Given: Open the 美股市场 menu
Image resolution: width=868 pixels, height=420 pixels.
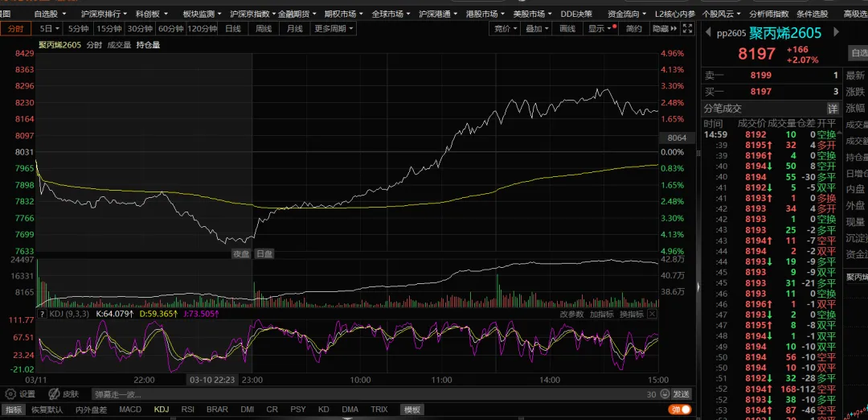Looking at the screenshot, I should coord(533,14).
